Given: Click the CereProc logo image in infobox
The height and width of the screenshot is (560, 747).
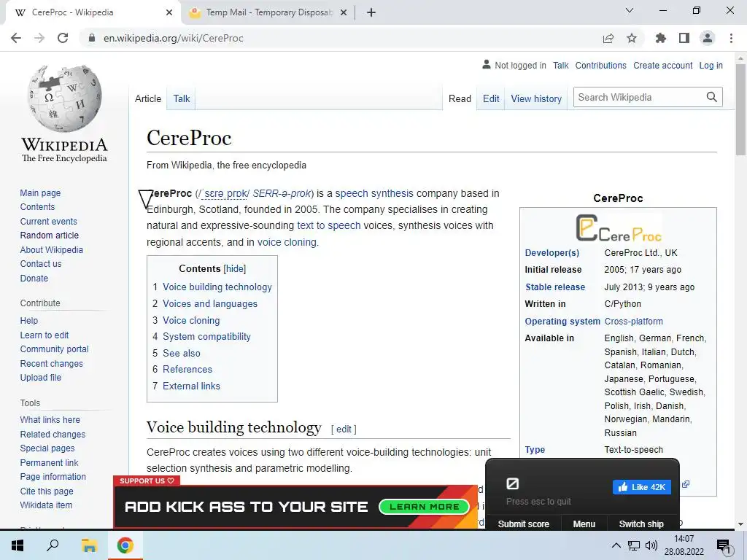Looking at the screenshot, I should pyautogui.click(x=619, y=227).
